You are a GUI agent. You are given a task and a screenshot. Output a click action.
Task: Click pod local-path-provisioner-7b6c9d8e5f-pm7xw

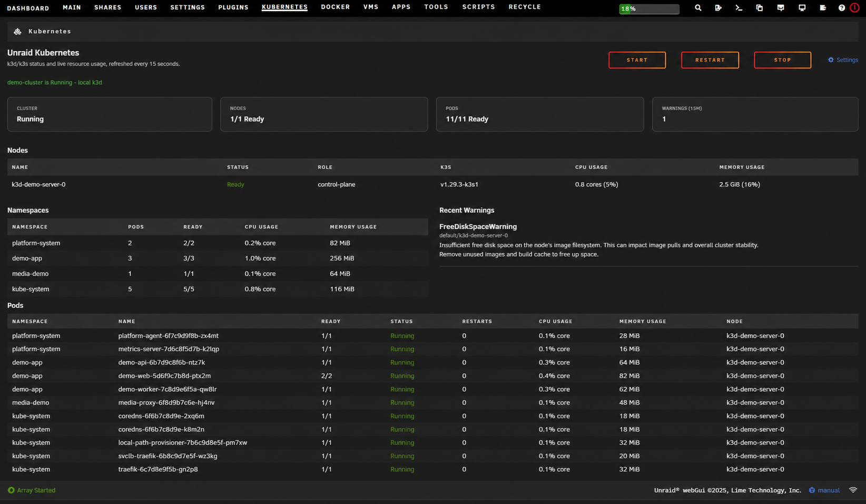coord(182,443)
